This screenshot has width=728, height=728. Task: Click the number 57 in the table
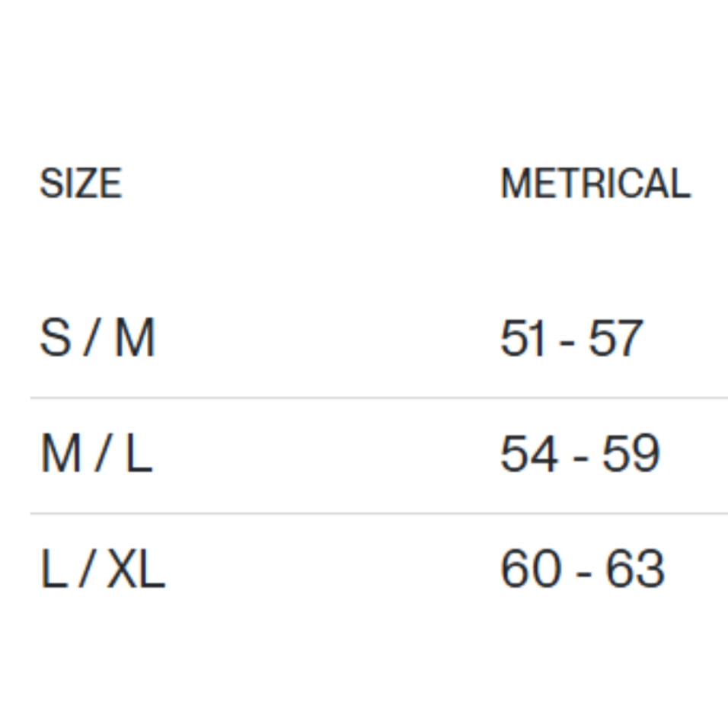click(615, 338)
